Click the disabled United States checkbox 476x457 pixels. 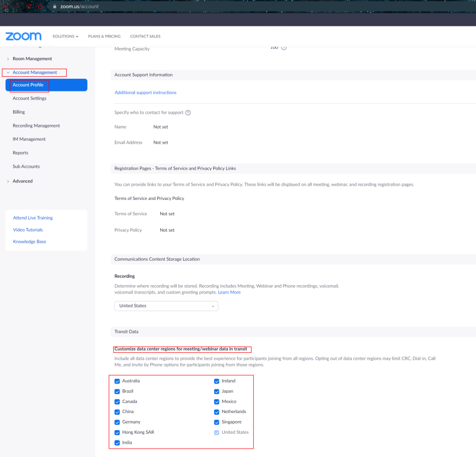[217, 433]
